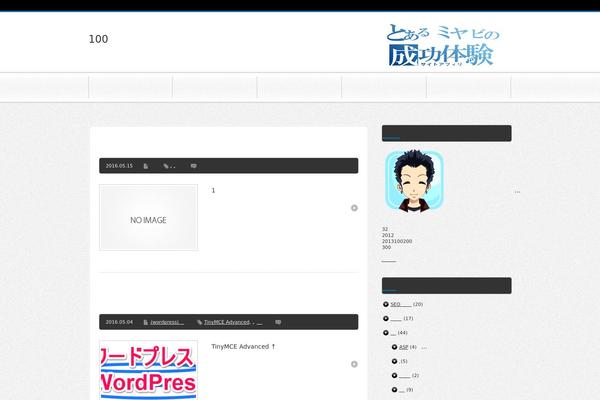
Task: Open the SEO category link
Action: click(401, 304)
